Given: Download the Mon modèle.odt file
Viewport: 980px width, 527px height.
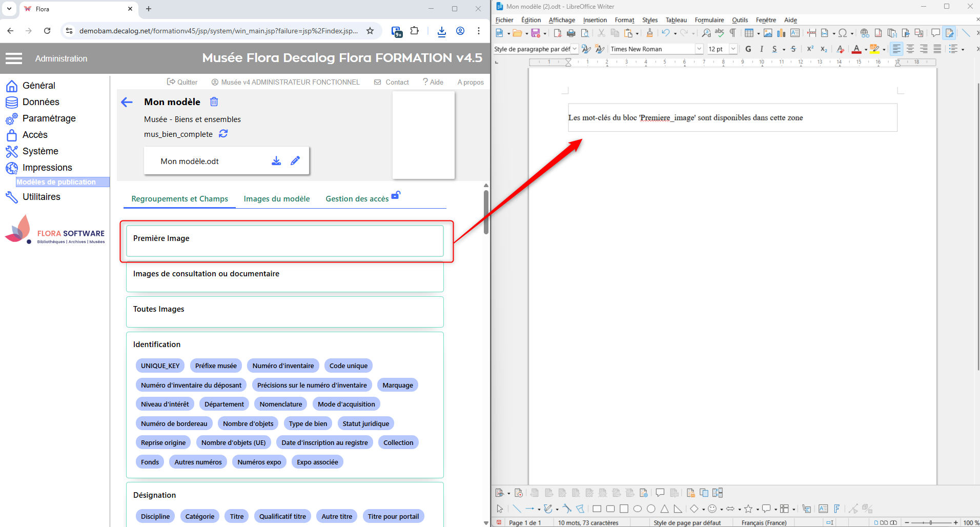Looking at the screenshot, I should point(276,161).
